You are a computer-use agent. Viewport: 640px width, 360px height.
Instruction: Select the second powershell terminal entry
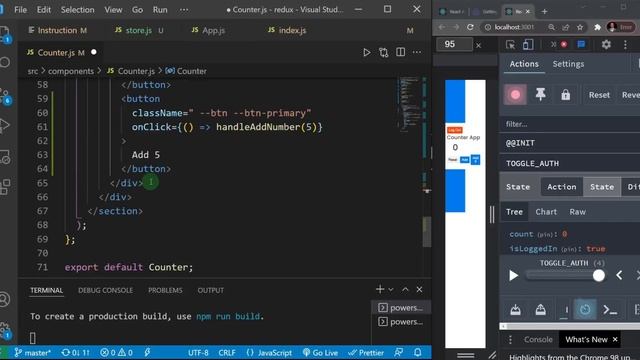401,322
